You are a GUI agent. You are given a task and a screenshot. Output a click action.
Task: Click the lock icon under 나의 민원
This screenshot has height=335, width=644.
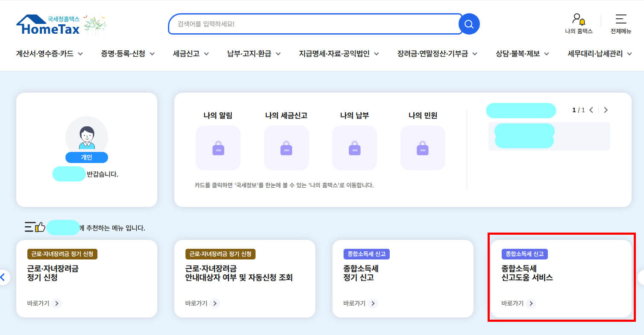[x=422, y=147]
